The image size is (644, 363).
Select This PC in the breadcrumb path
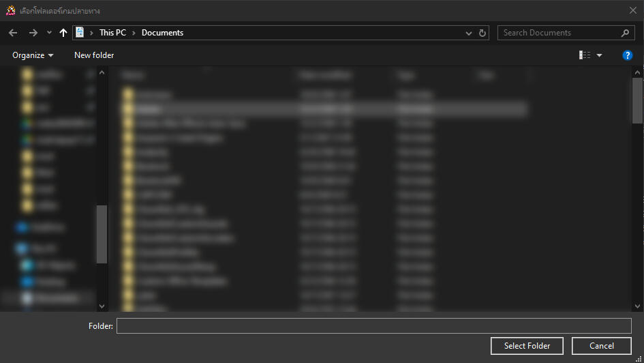[x=112, y=33]
